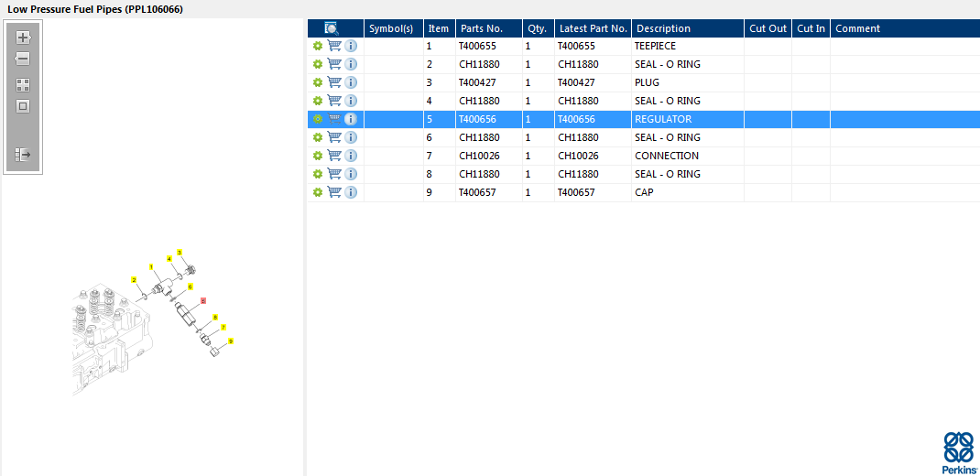The height and width of the screenshot is (476, 980).
Task: Add item 8 seal to cart
Action: click(334, 174)
